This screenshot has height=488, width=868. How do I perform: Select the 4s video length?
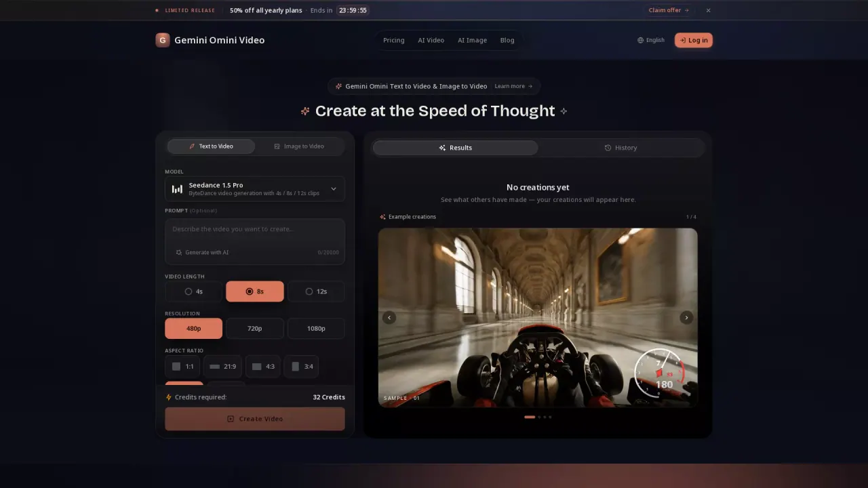[x=193, y=291]
